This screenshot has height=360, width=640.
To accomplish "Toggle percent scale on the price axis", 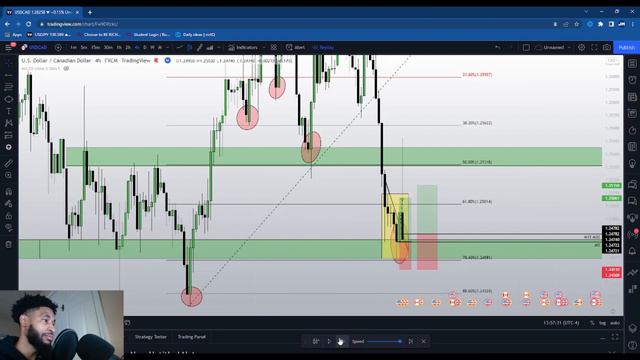I will 592,323.
